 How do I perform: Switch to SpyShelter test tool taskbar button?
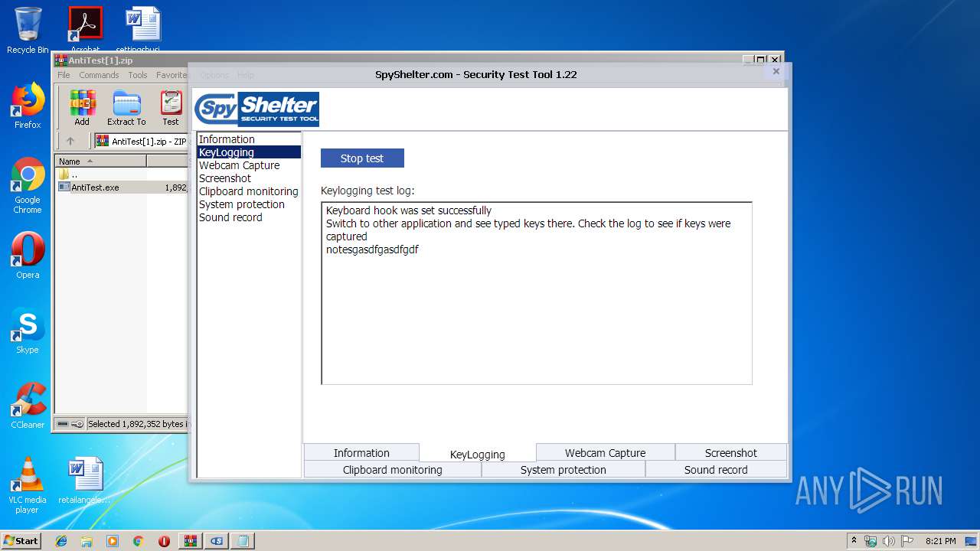(217, 541)
